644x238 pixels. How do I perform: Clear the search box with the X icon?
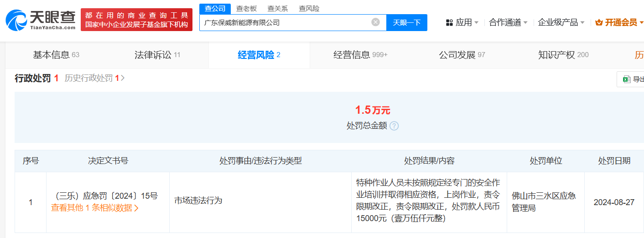click(x=375, y=22)
